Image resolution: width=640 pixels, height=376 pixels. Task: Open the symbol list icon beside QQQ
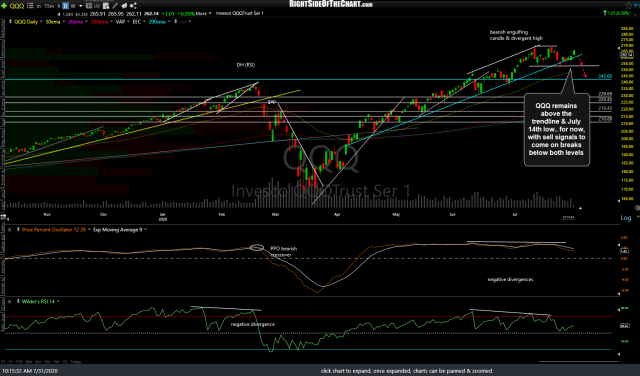[30, 6]
